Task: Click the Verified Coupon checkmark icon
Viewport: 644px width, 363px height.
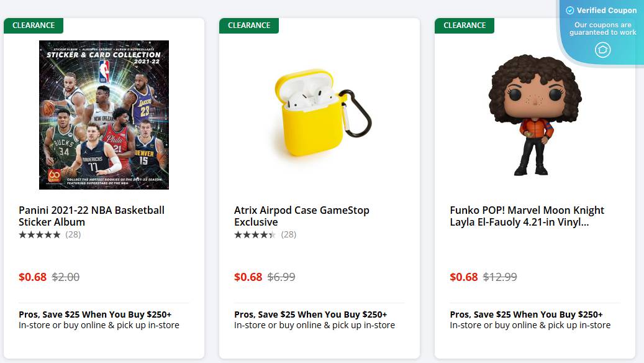Action: 570,11
